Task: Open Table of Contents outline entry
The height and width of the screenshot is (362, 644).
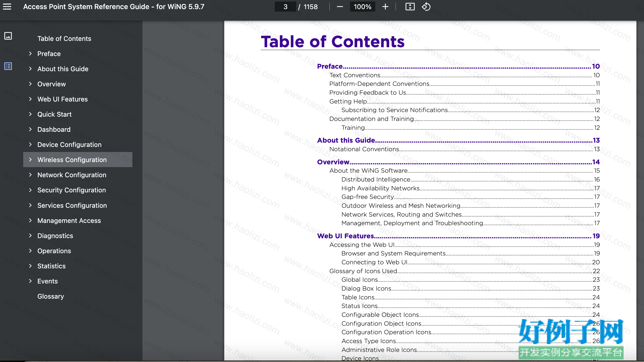Action: (64, 39)
